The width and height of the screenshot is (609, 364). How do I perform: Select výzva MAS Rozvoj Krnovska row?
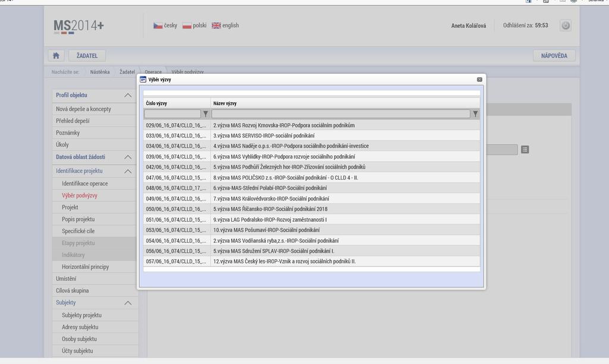(x=312, y=125)
